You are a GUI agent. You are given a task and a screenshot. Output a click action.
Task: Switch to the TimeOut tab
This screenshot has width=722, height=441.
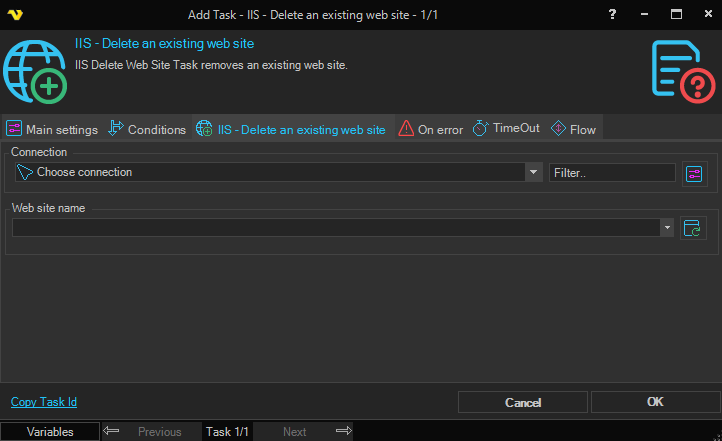pyautogui.click(x=506, y=128)
